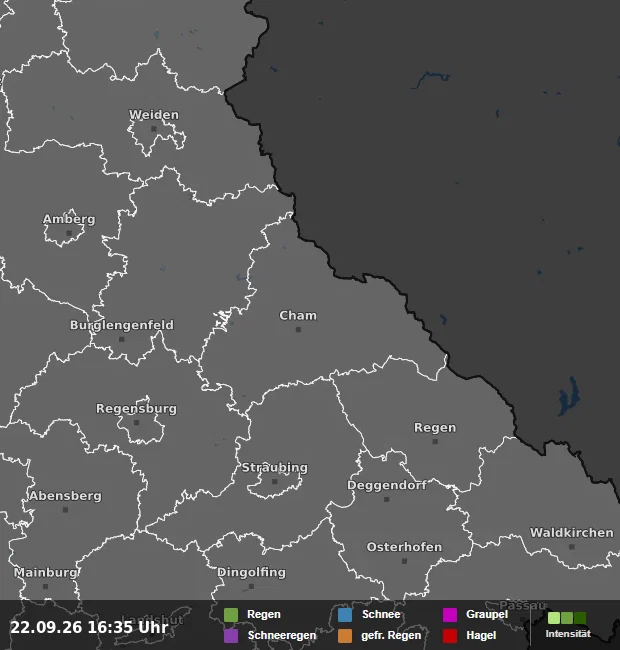
Task: Click the Waldkirchen map label
Action: pyautogui.click(x=572, y=533)
